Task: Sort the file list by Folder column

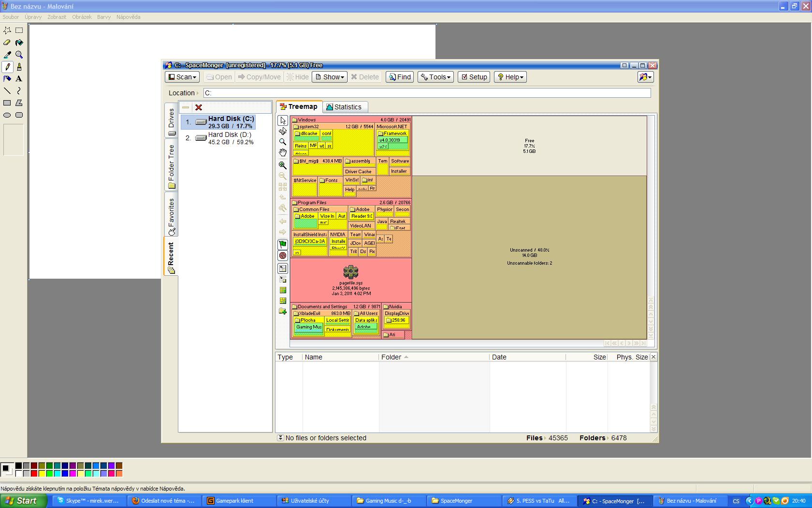Action: click(434, 357)
